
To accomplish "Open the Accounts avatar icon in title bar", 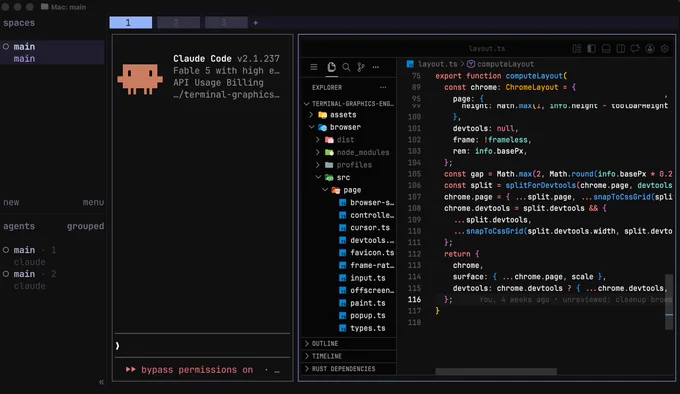I will [650, 49].
